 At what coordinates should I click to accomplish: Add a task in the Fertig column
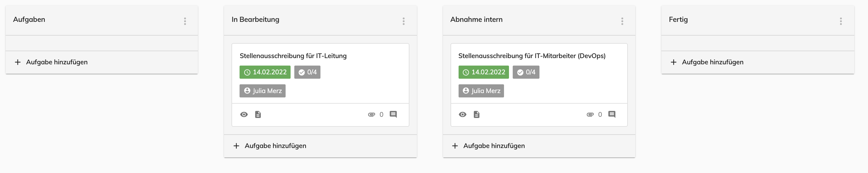pos(758,62)
